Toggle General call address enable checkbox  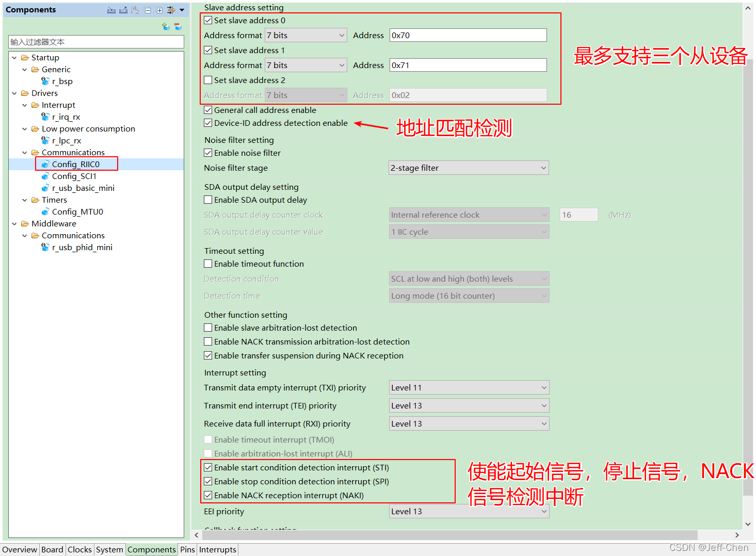point(208,110)
